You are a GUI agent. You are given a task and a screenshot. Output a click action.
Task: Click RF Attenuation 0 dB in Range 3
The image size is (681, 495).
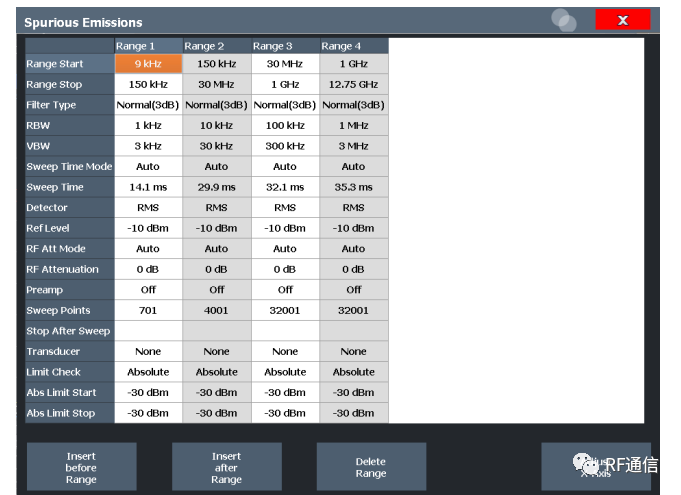click(x=285, y=269)
